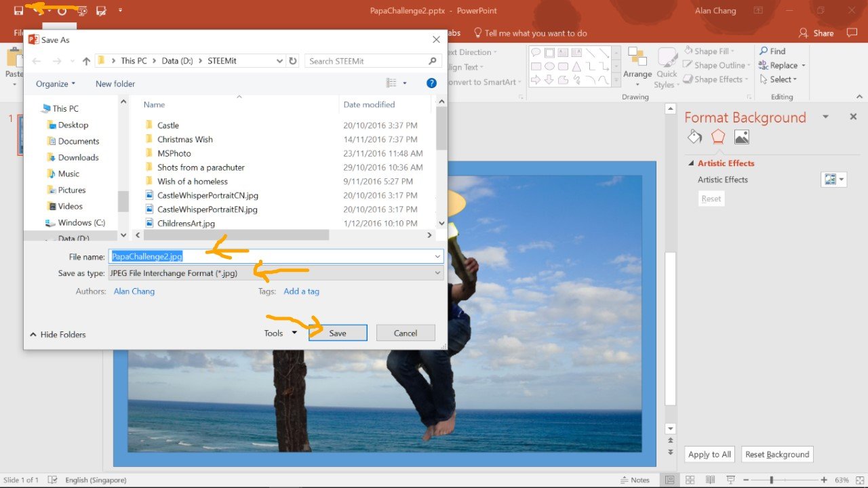Close the Format Background pane
The image size is (868, 488).
[x=853, y=117]
